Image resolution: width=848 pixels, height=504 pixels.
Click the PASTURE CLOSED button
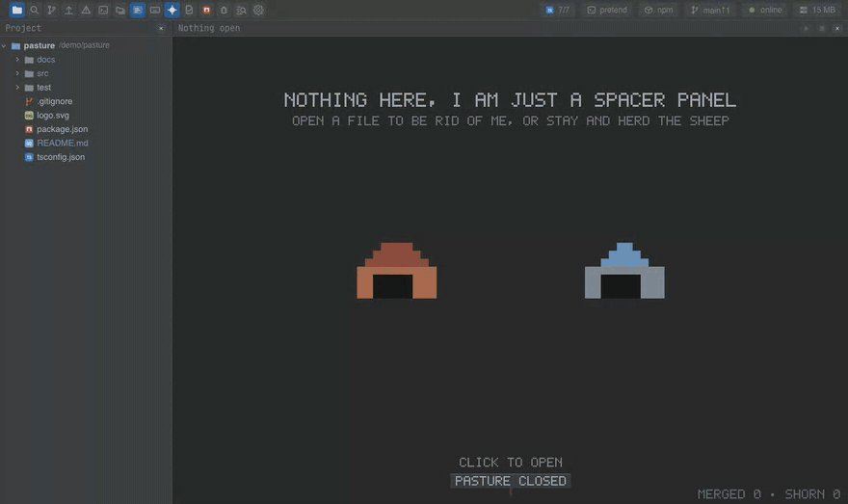(511, 481)
